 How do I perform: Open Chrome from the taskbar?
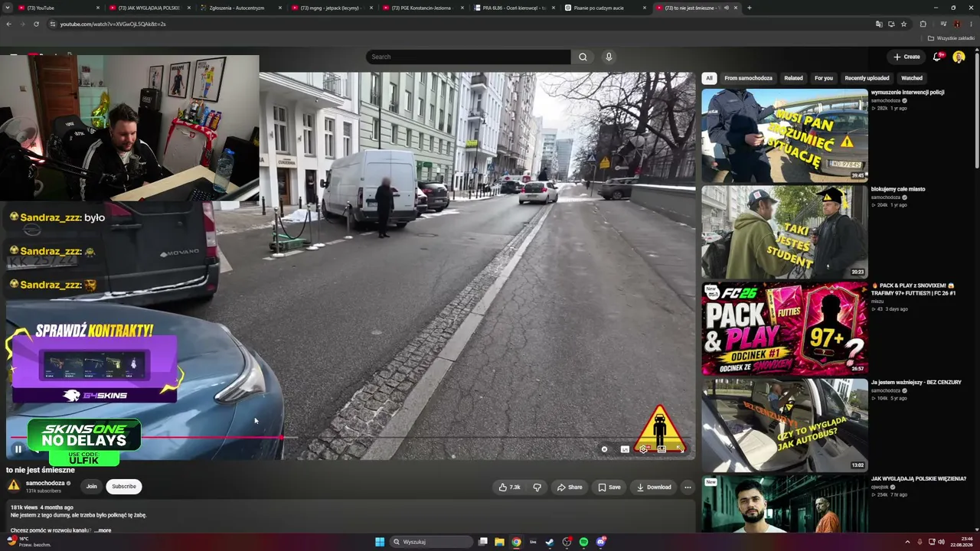pos(516,542)
